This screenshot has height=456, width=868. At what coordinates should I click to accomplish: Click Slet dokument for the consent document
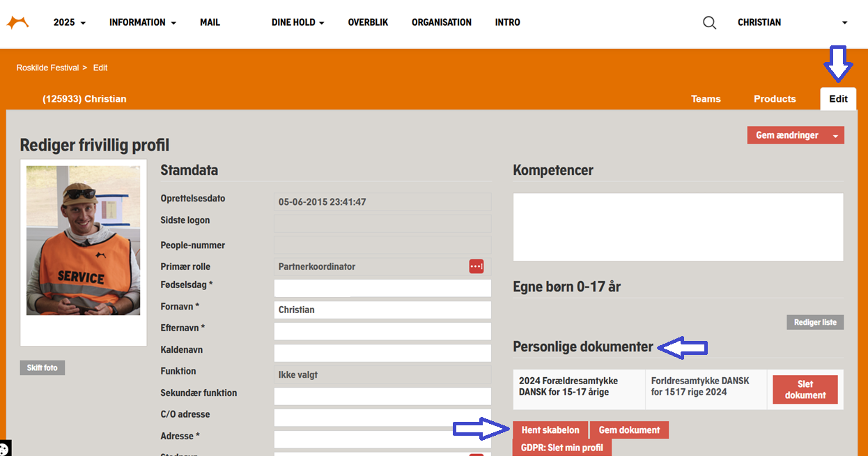point(805,390)
